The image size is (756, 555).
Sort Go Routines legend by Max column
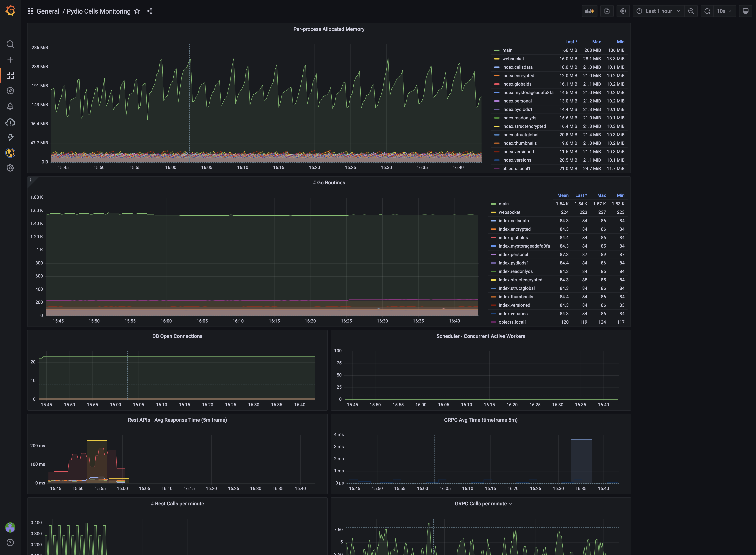coord(601,196)
